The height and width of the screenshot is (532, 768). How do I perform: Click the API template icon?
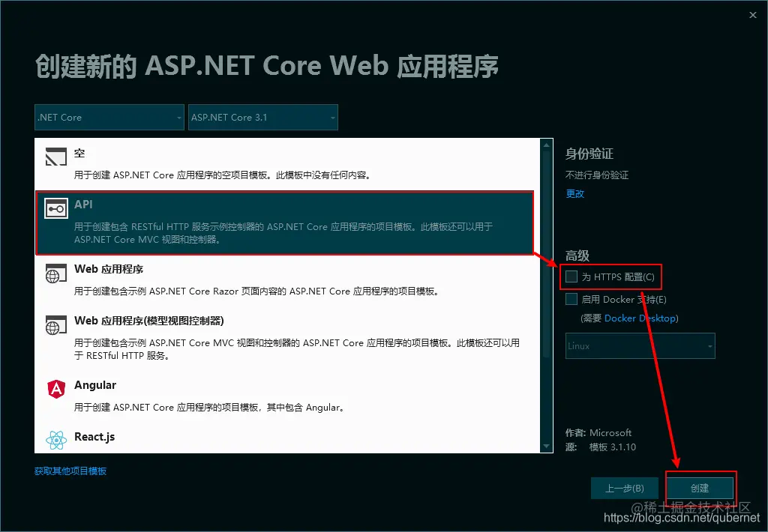[x=55, y=208]
